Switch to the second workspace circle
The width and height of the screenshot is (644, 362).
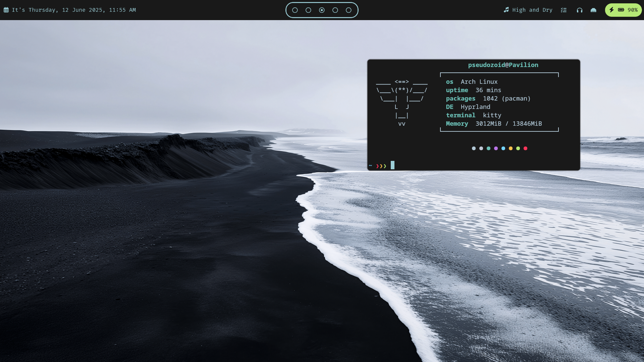click(308, 10)
